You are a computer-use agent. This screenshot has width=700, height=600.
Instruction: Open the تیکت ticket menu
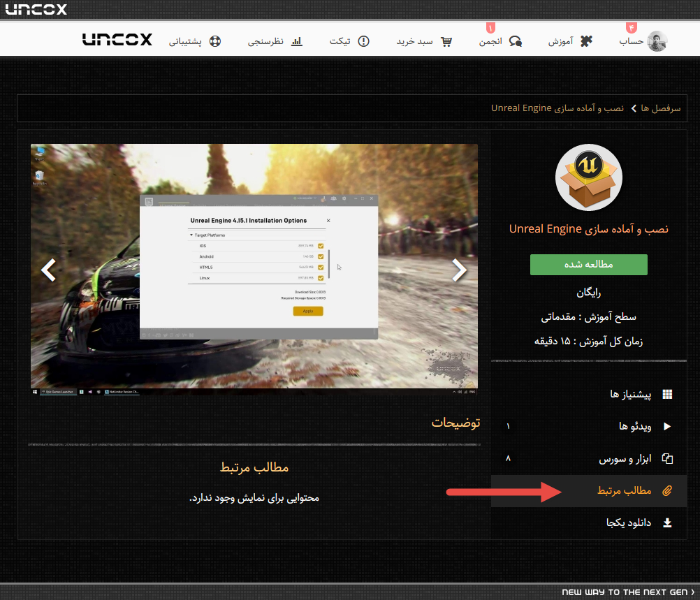coord(340,41)
